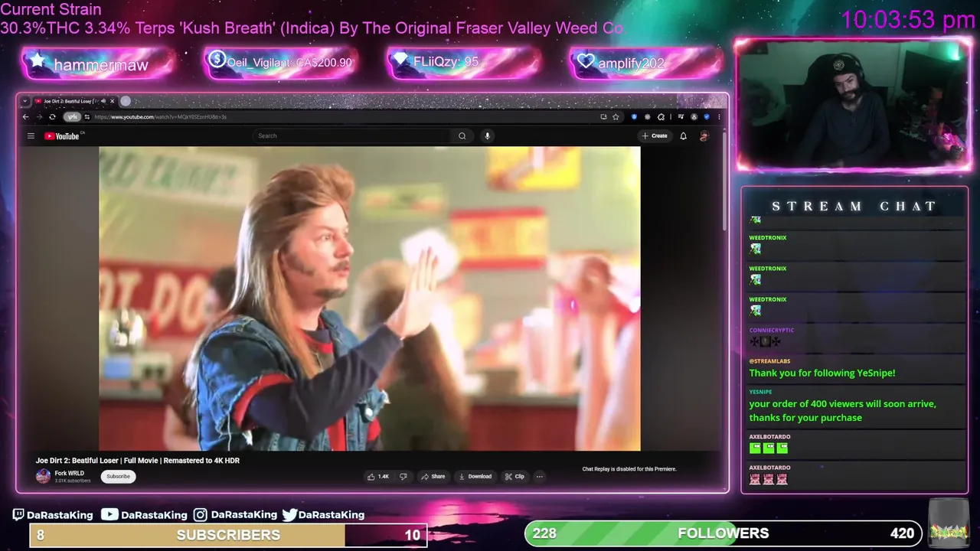
Task: Create a clip using the Clip button
Action: (514, 477)
